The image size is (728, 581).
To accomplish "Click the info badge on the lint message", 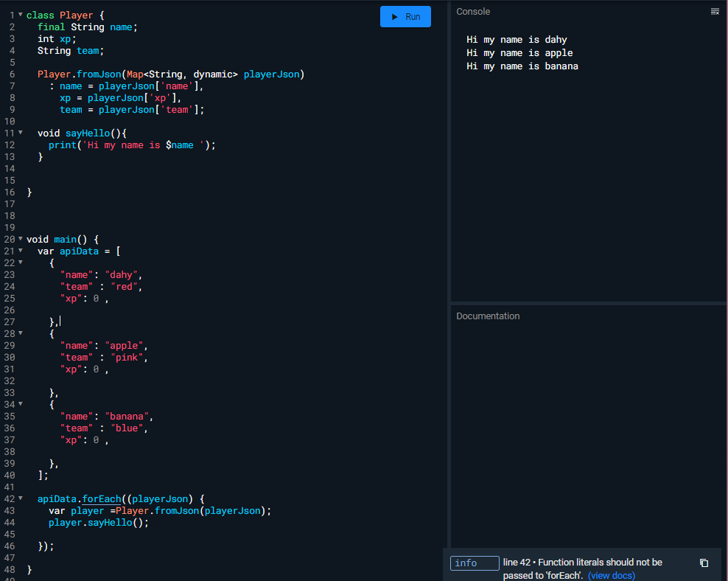I will click(475, 563).
